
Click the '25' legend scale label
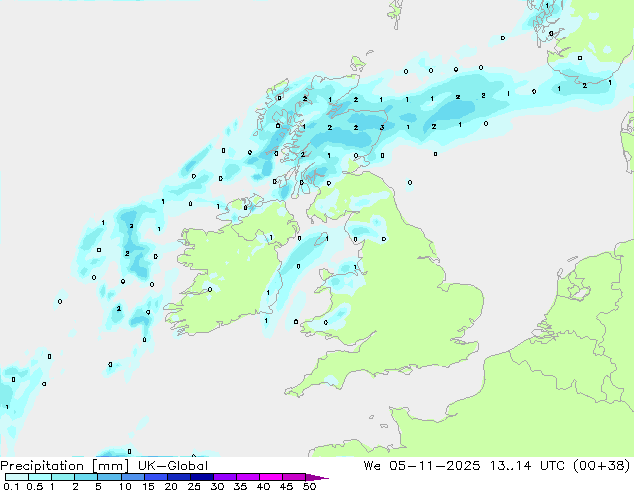(x=194, y=486)
